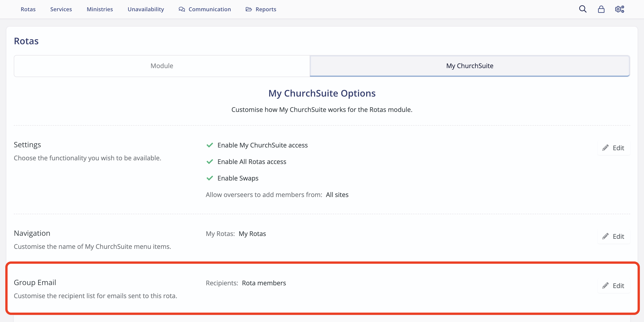
Task: Click the pencil icon beside Settings Edit
Action: pyautogui.click(x=605, y=147)
